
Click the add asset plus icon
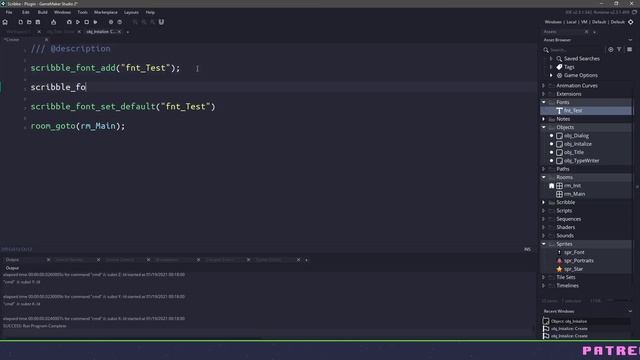pyautogui.click(x=611, y=49)
